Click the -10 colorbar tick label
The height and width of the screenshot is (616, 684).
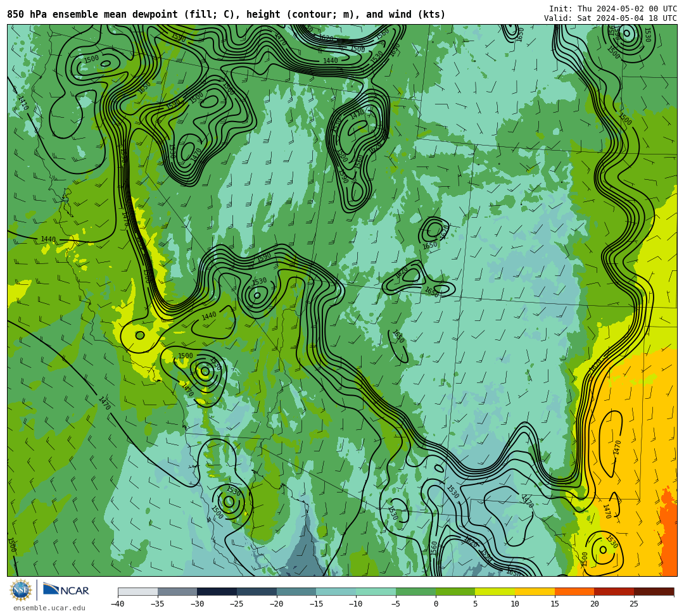tap(356, 604)
